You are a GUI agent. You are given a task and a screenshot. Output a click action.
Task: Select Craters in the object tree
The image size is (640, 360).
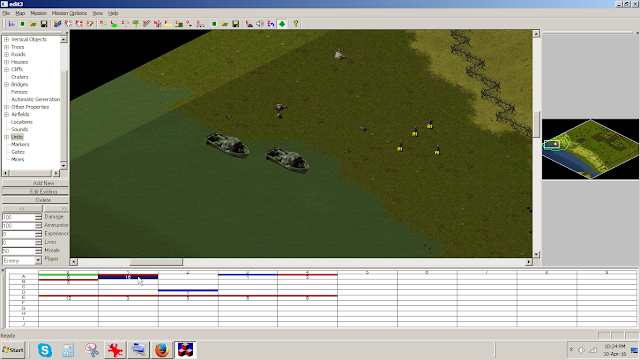20,77
